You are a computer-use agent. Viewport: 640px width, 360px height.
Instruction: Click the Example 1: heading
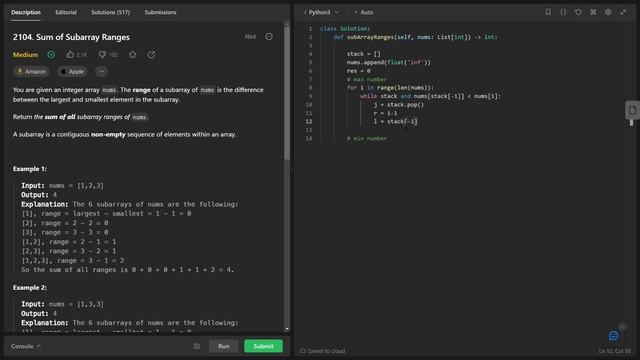pyautogui.click(x=30, y=169)
